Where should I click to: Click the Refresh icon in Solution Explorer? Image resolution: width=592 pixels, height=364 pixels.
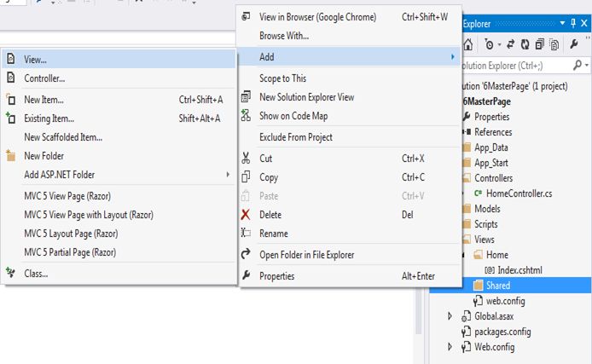[x=525, y=44]
